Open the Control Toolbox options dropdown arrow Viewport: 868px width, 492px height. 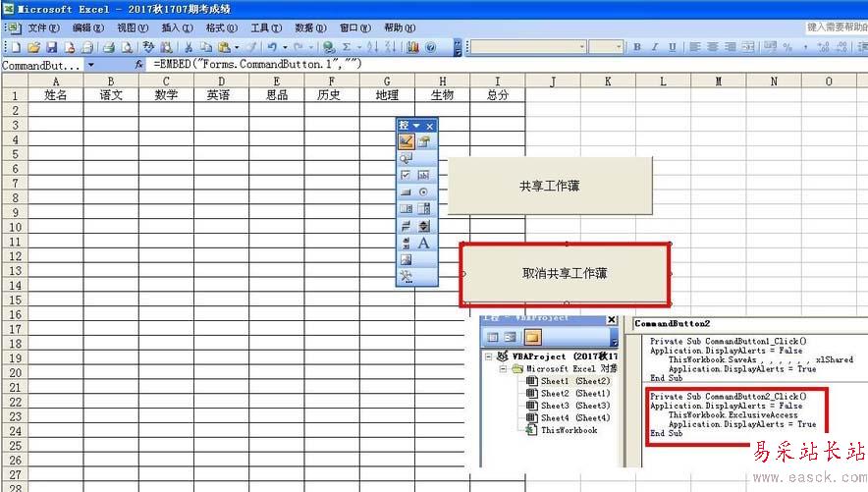416,126
